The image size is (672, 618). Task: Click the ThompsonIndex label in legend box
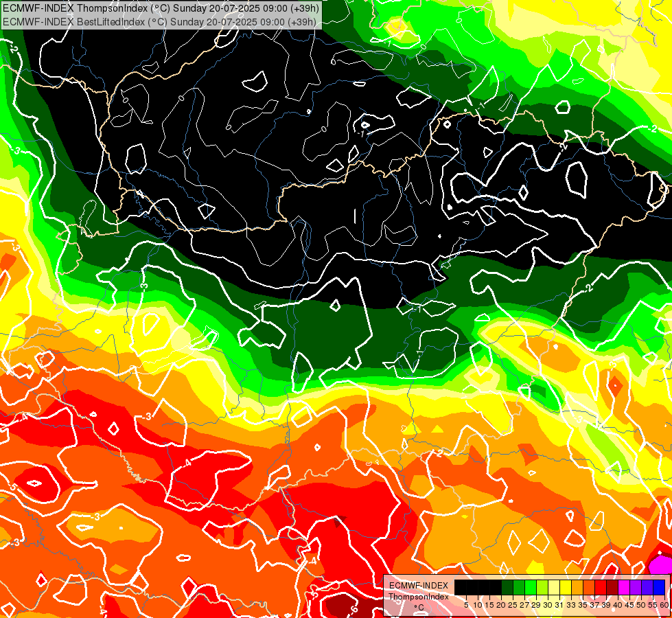(419, 597)
